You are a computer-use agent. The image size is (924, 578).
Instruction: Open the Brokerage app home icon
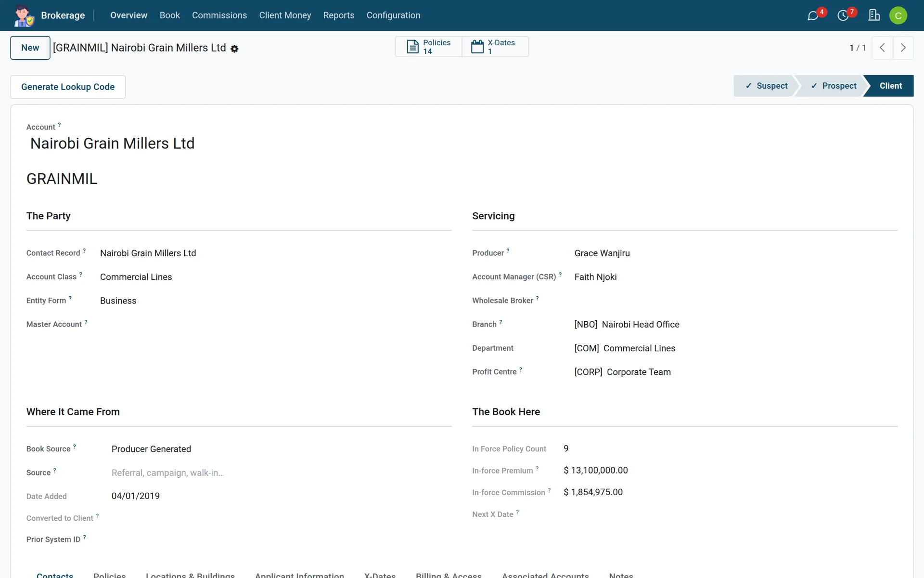coord(23,15)
